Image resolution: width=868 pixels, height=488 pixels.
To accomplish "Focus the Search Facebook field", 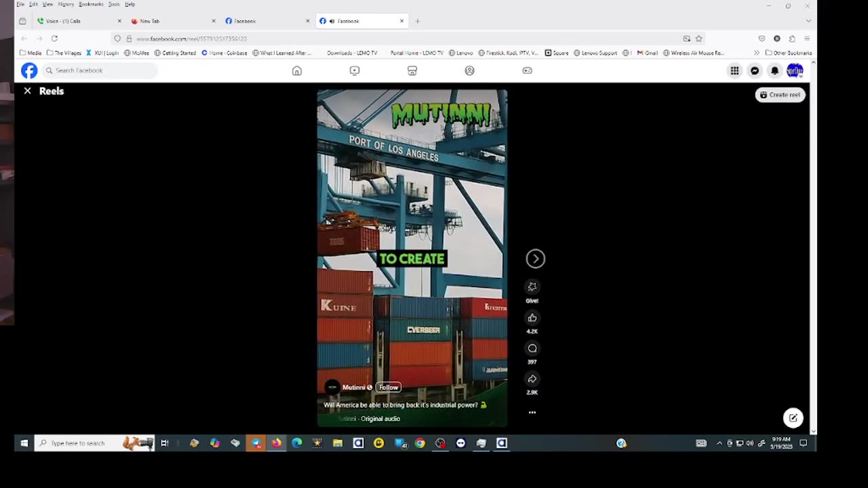I will (99, 70).
